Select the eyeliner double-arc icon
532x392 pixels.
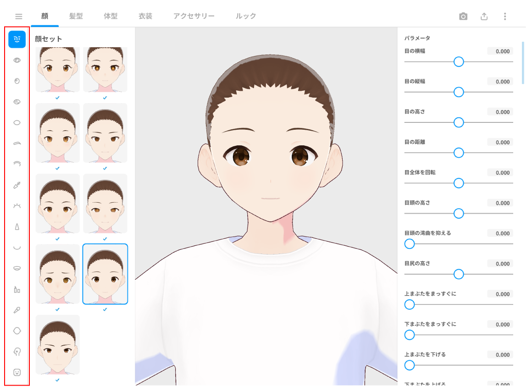pos(17,164)
